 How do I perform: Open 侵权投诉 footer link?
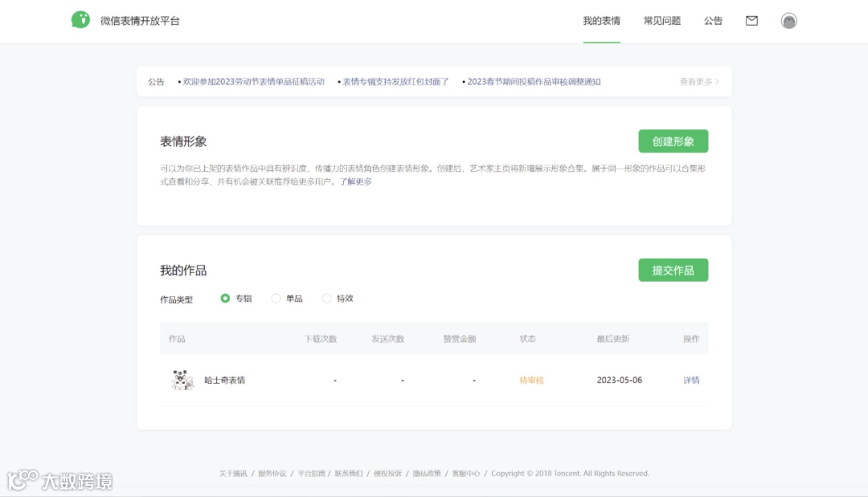tap(387, 473)
